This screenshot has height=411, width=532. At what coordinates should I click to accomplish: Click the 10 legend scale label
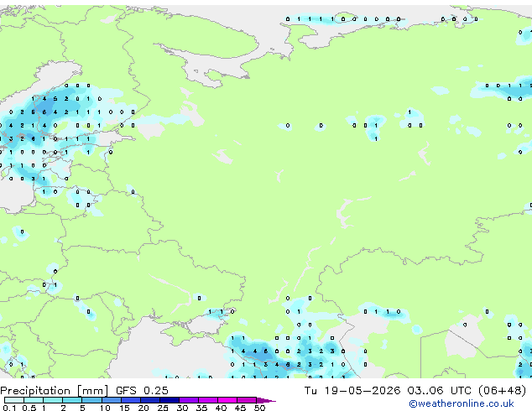(105, 408)
